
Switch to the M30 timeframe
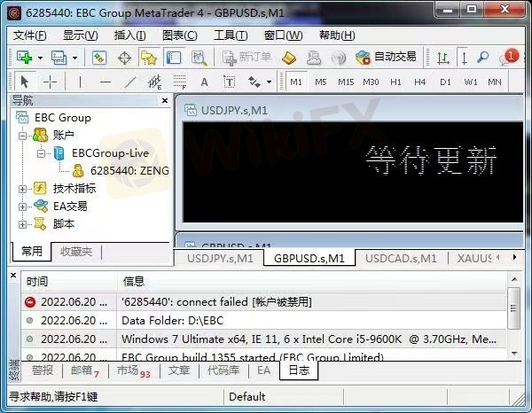point(371,82)
